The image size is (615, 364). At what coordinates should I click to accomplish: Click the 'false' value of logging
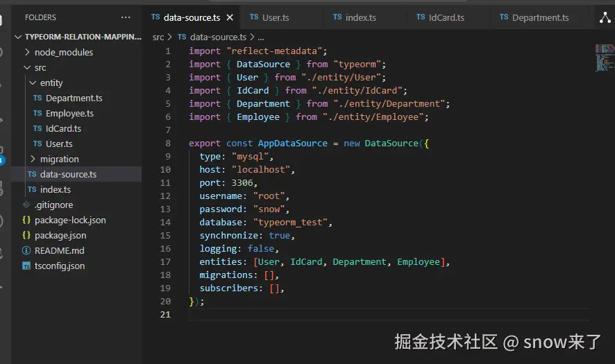click(x=260, y=249)
